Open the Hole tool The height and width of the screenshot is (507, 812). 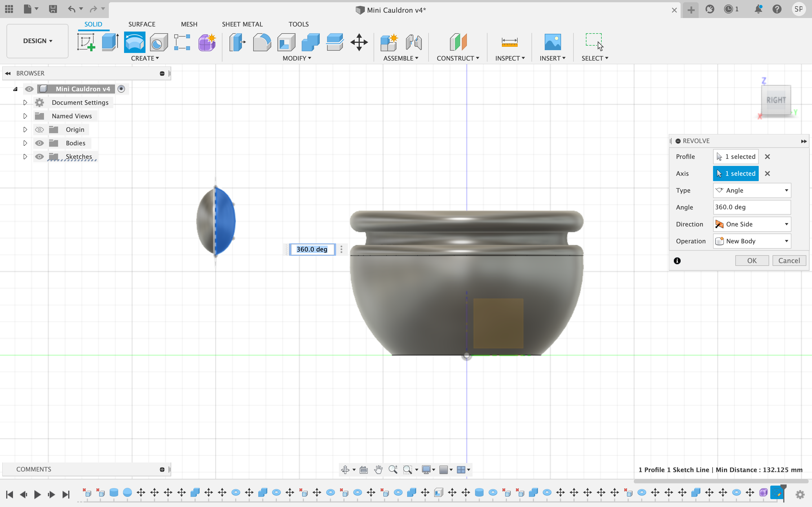coord(158,42)
